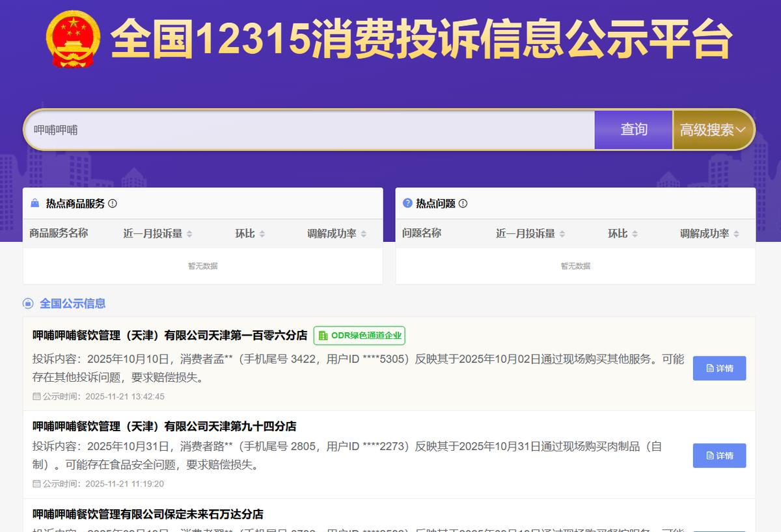Click the 全国公示信息 section icon
The width and height of the screenshot is (781, 532).
[x=28, y=303]
